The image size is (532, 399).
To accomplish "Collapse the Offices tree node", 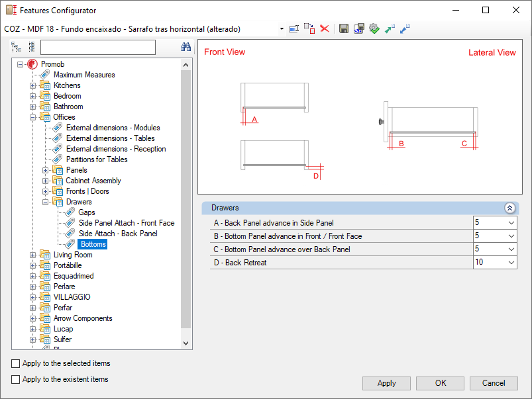I will point(32,117).
